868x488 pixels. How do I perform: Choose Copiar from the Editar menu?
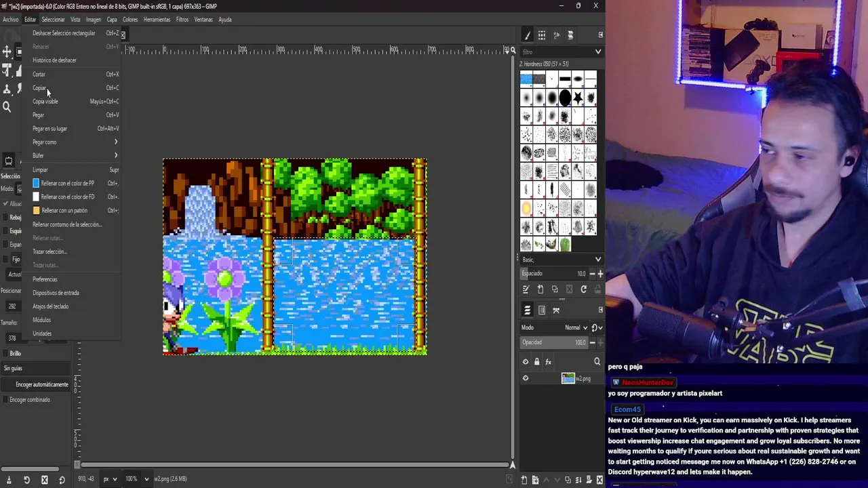75,88
